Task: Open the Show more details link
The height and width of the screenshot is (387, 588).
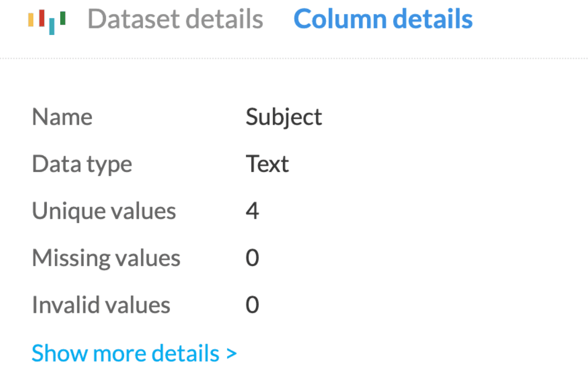Action: 125,354
